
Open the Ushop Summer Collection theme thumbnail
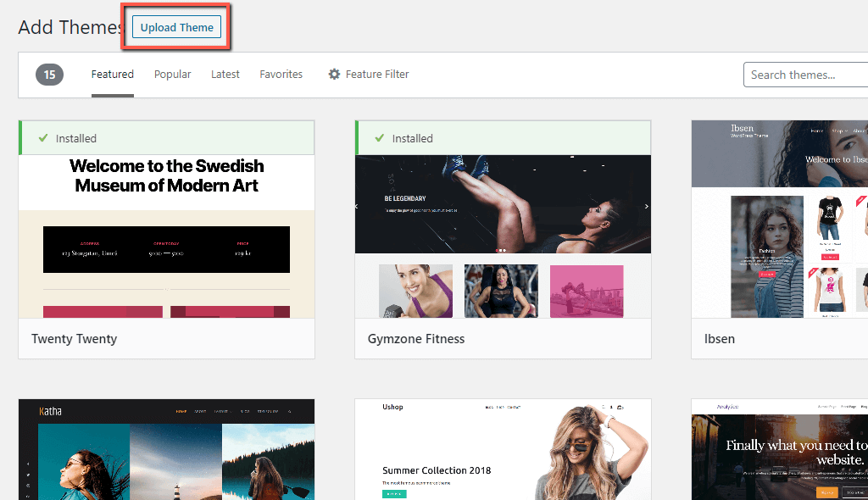[503, 450]
